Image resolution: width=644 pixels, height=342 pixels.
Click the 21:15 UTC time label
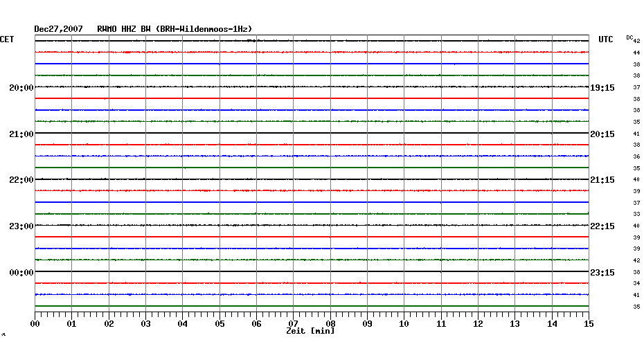pyautogui.click(x=602, y=180)
